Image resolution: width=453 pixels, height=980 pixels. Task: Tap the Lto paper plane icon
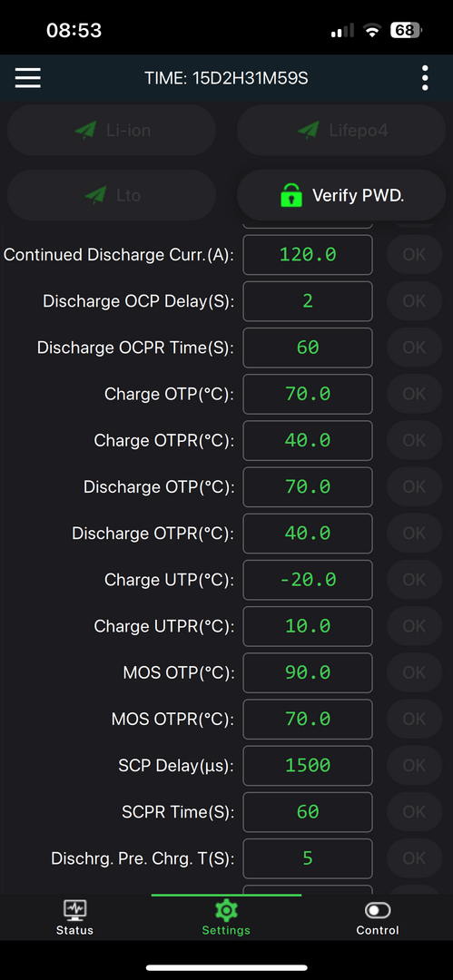click(95, 195)
